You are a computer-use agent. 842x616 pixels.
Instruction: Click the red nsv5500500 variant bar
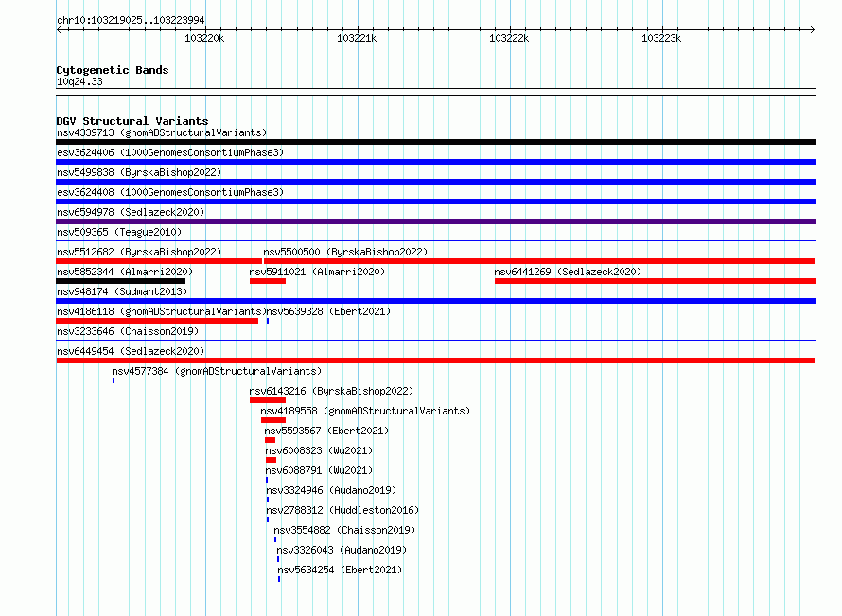(539, 261)
